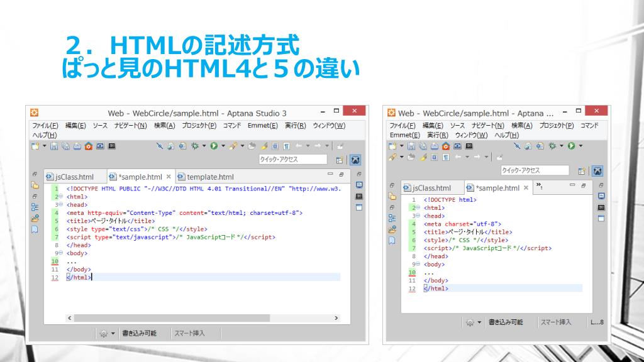Open Run dropdown arrow in left window
This screenshot has height=362, width=644.
point(223,146)
